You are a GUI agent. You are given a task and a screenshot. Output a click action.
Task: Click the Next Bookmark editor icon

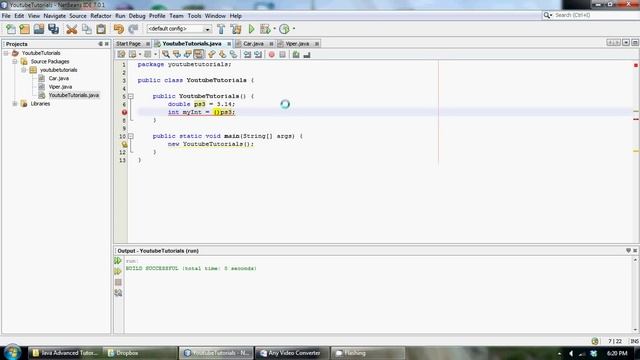point(222,55)
